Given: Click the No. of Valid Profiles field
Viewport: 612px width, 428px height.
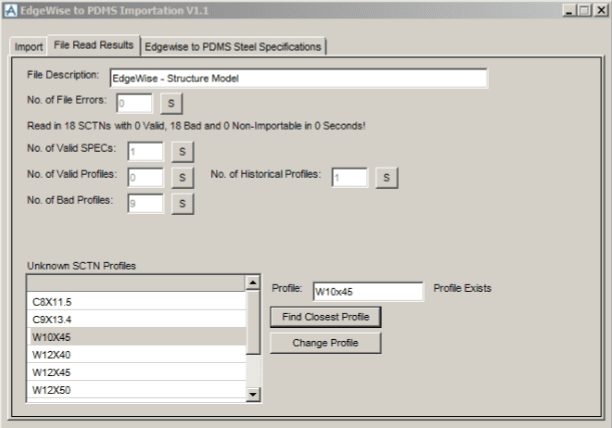Looking at the screenshot, I should [146, 178].
